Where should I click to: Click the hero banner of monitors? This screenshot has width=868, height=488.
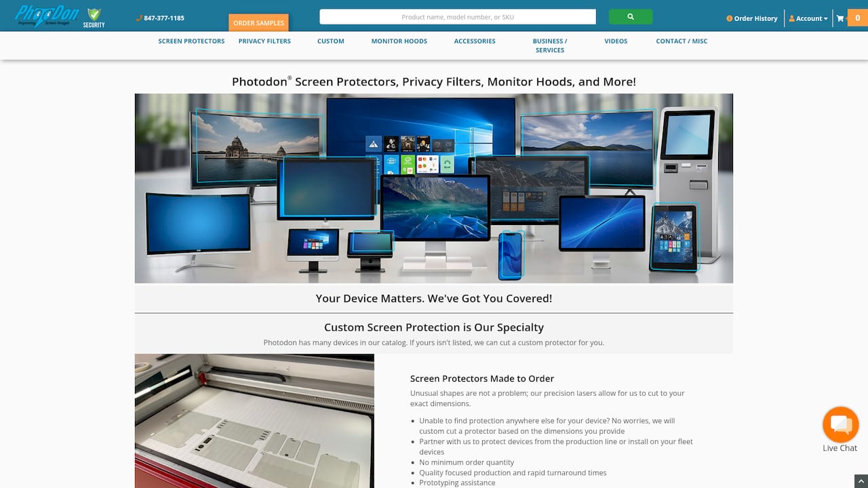tap(434, 188)
